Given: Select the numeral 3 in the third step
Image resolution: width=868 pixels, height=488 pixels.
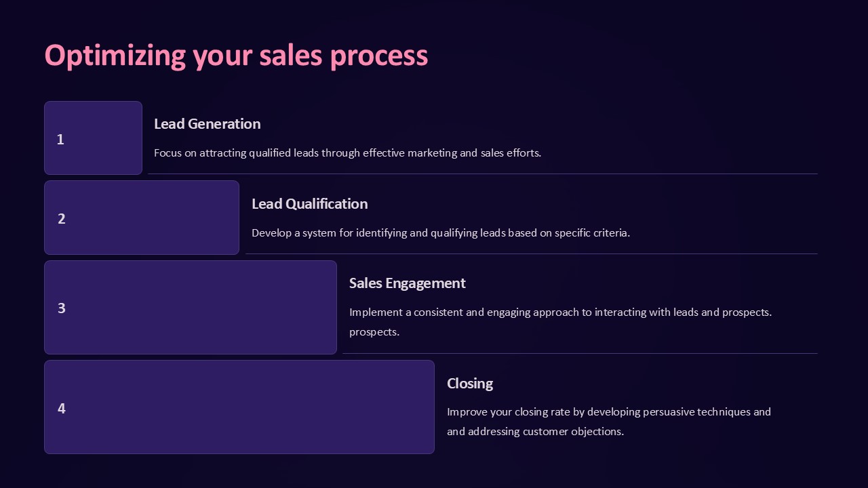Looking at the screenshot, I should pyautogui.click(x=62, y=308).
